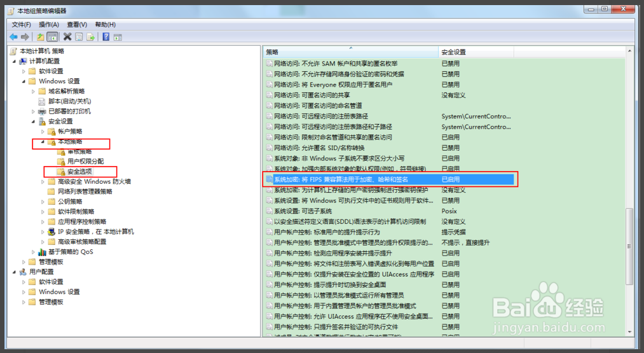Open the 帮助(H) menu
Screen dimensions: 644x353
(x=105, y=25)
